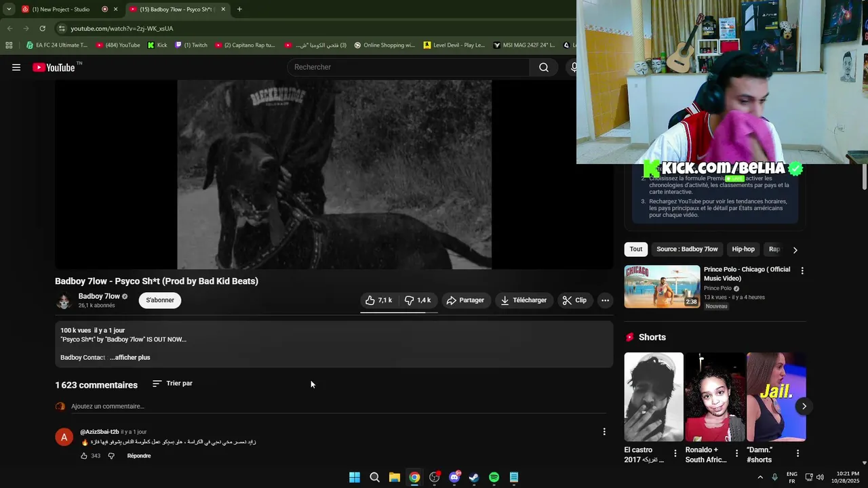Open taskbar Search
The width and height of the screenshot is (868, 488).
click(374, 477)
